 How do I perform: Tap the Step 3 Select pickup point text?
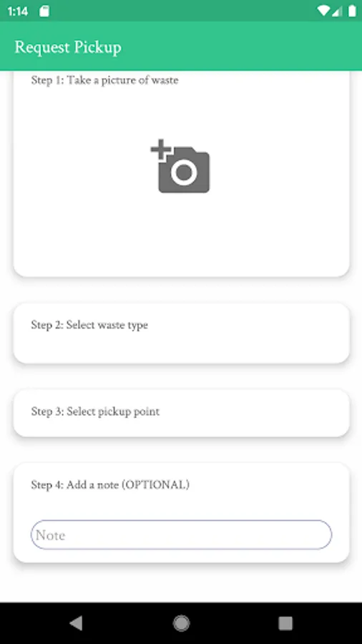[95, 411]
